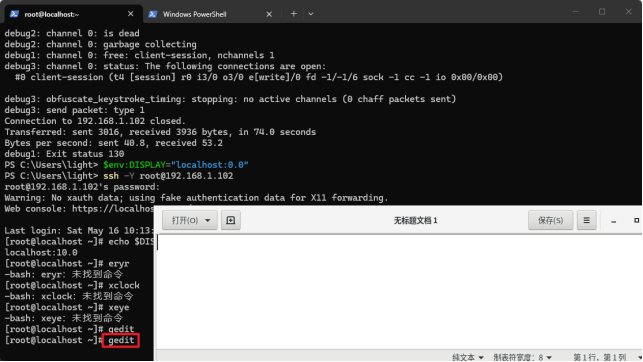Open the 纯文本 syntax language dropdown

(467, 357)
